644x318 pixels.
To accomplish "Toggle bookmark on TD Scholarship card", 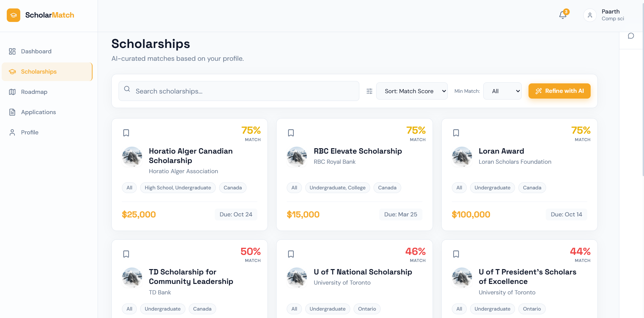I will tap(126, 254).
